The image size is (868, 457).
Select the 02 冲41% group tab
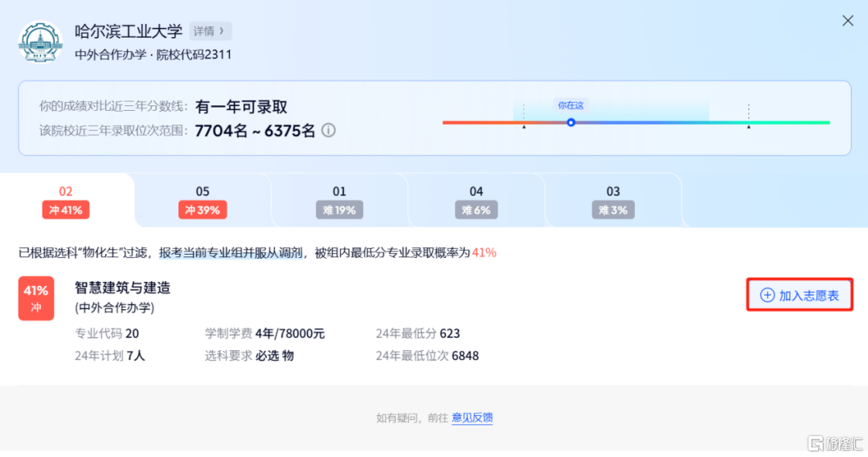pos(66,202)
